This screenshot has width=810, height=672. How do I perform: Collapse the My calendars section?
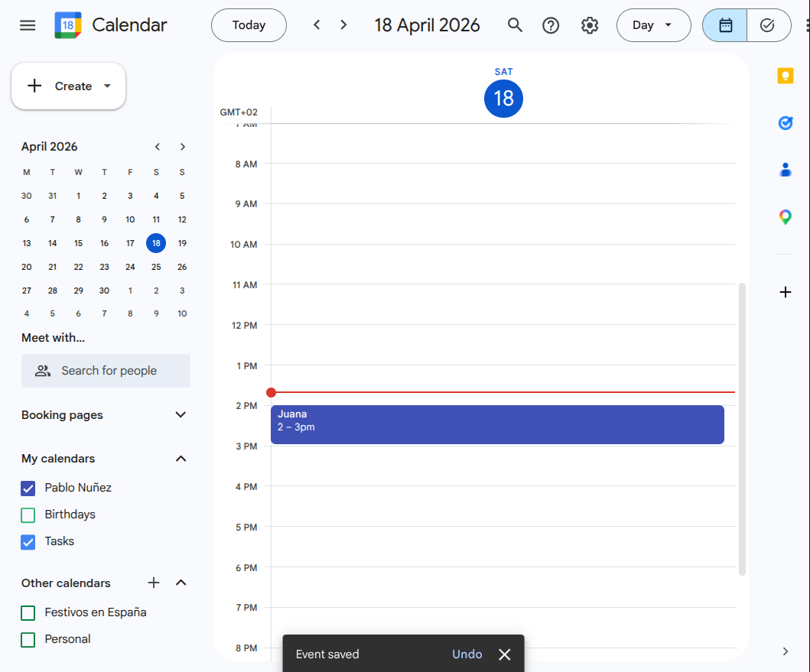pyautogui.click(x=181, y=458)
